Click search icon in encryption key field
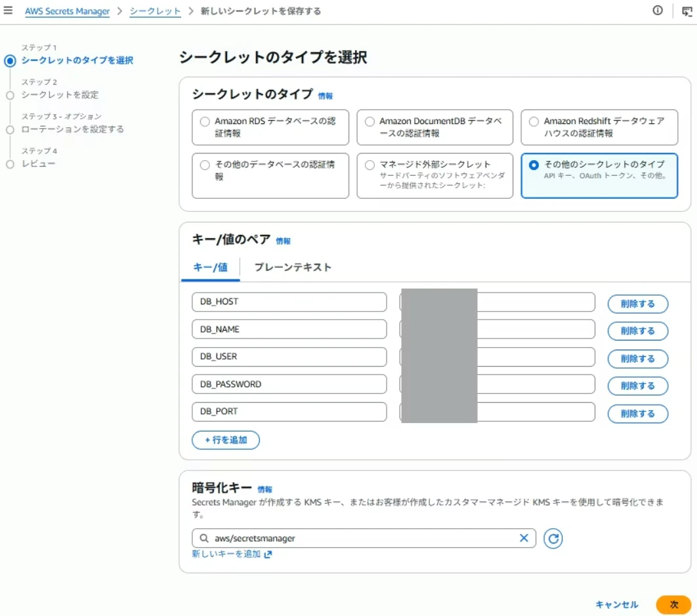This screenshot has height=616, width=697. (x=204, y=538)
